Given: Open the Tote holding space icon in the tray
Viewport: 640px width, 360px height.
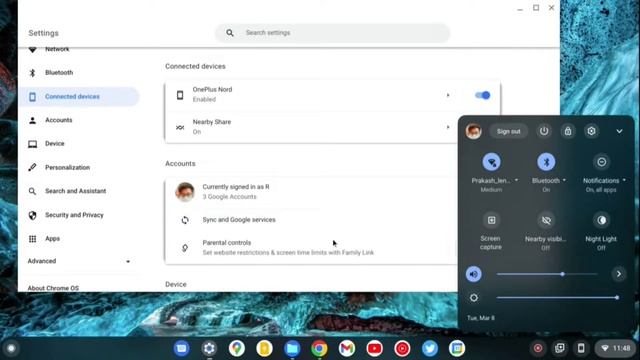Looking at the screenshot, I should (560, 348).
